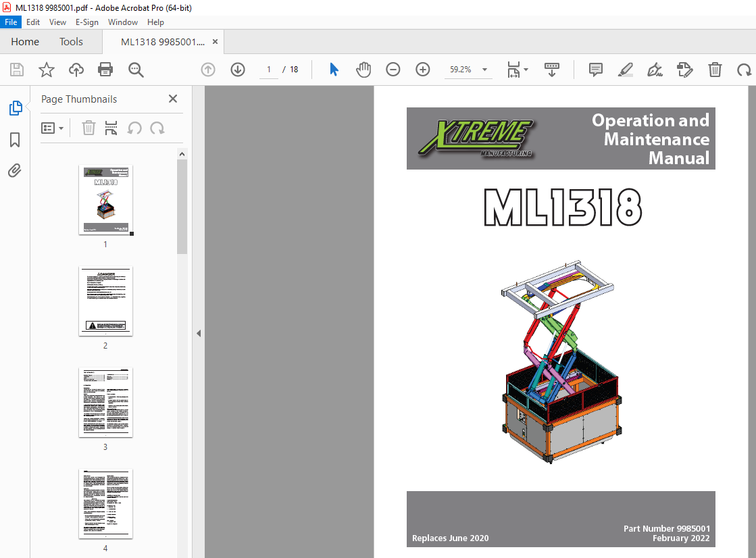Click the print pages icon in thumbnails panel
The height and width of the screenshot is (558, 756).
coord(111,128)
